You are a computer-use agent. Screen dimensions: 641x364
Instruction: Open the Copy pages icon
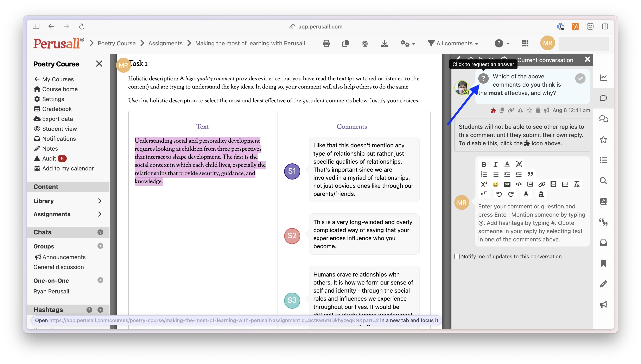click(345, 43)
